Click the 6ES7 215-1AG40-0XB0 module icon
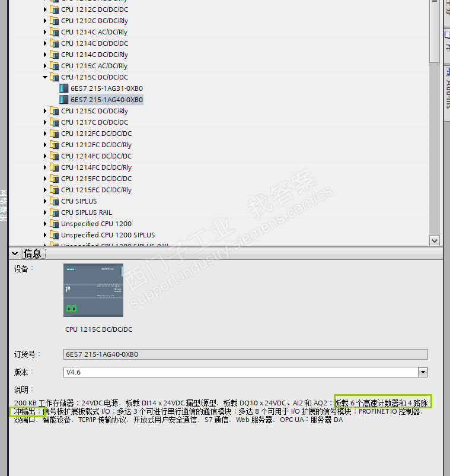This screenshot has height=476, width=450. point(63,100)
